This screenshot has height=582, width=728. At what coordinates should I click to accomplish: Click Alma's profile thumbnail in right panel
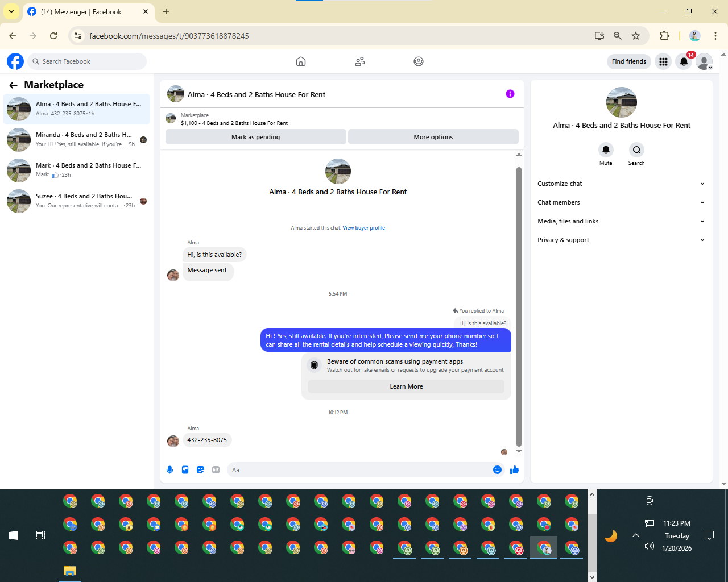[x=622, y=102]
